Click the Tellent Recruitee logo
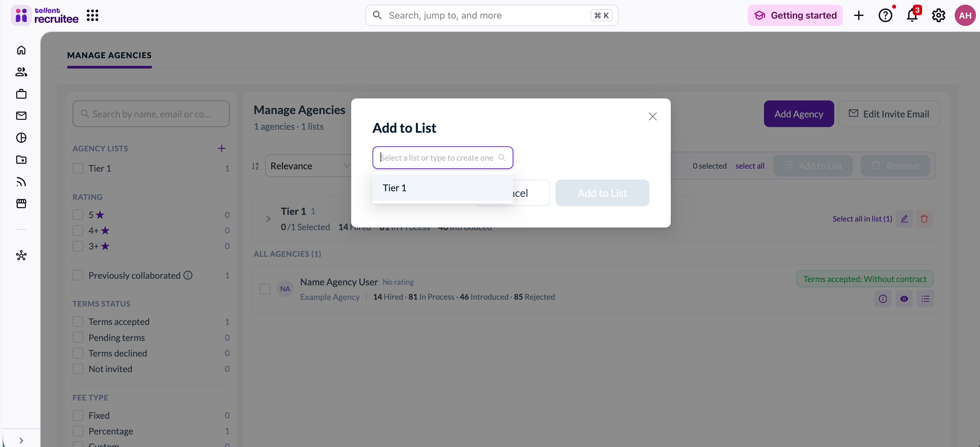 click(x=45, y=15)
